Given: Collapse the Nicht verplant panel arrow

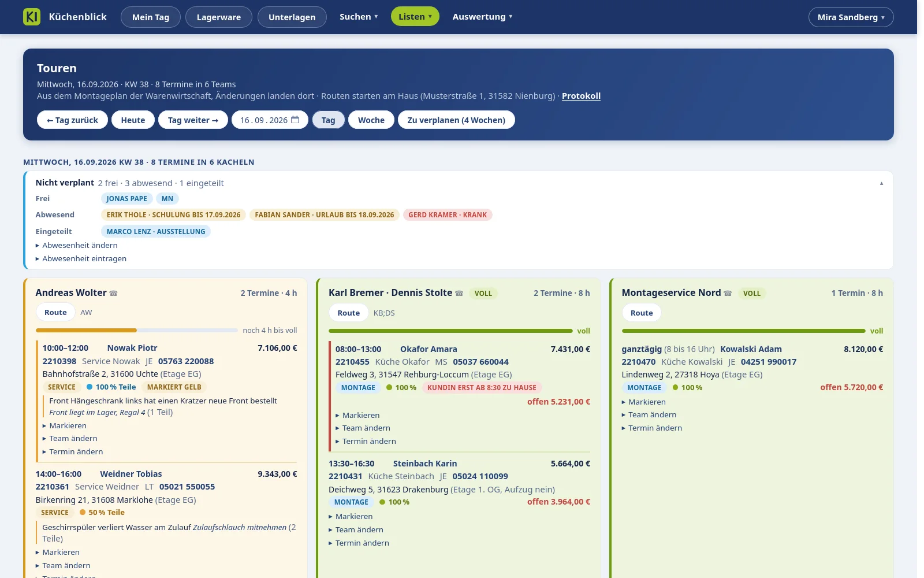Looking at the screenshot, I should (x=881, y=183).
